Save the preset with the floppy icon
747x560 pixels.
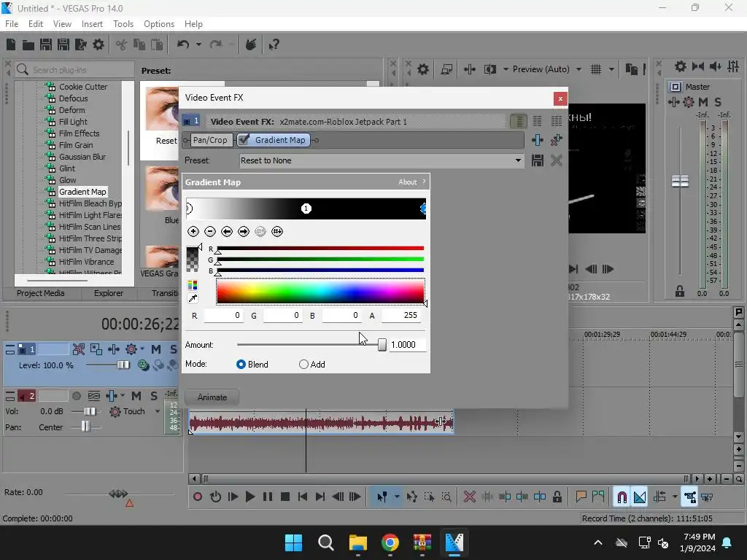coord(538,160)
